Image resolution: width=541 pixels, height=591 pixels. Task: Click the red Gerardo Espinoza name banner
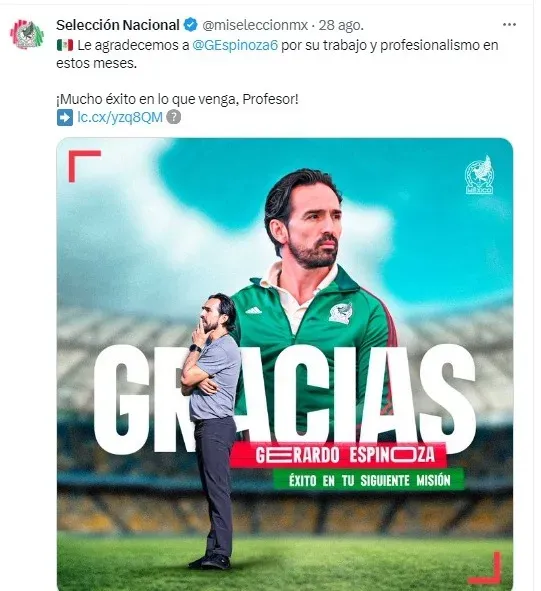tap(339, 455)
